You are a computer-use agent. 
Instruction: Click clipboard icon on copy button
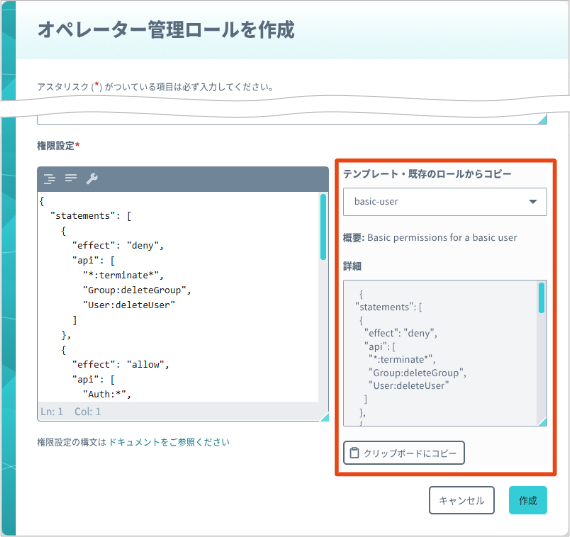(354, 453)
